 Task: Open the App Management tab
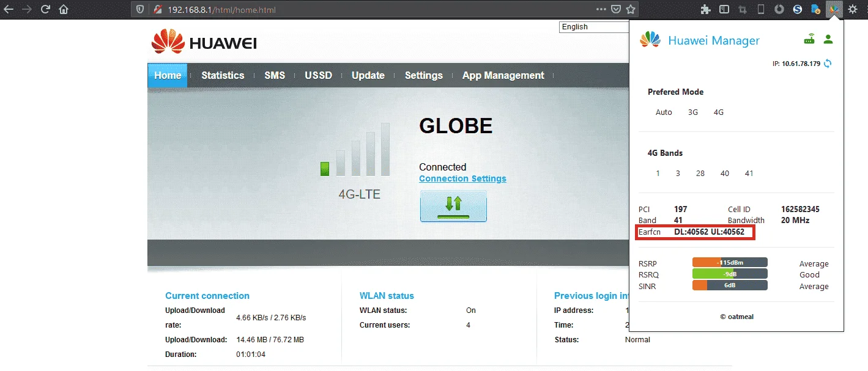(x=503, y=75)
